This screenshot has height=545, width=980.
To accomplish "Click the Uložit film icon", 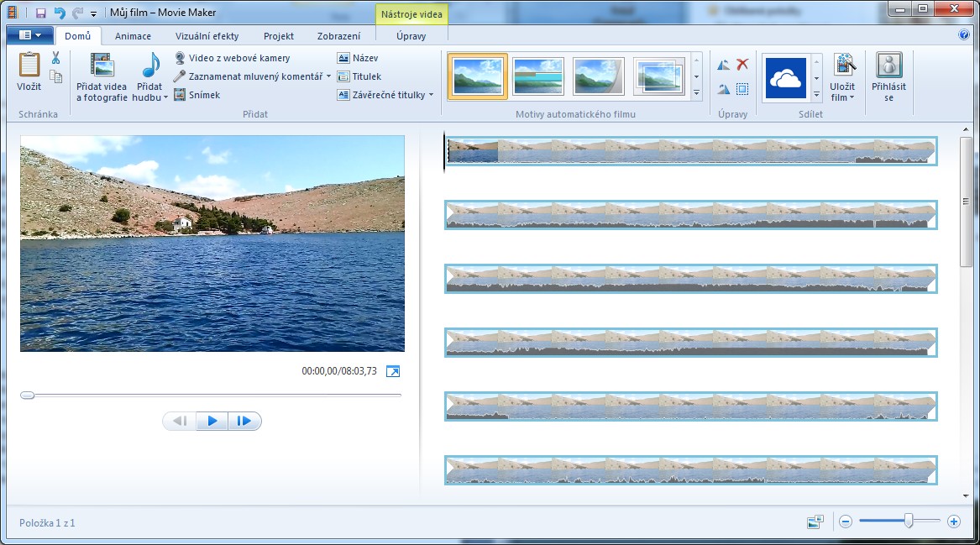I will 844,65.
